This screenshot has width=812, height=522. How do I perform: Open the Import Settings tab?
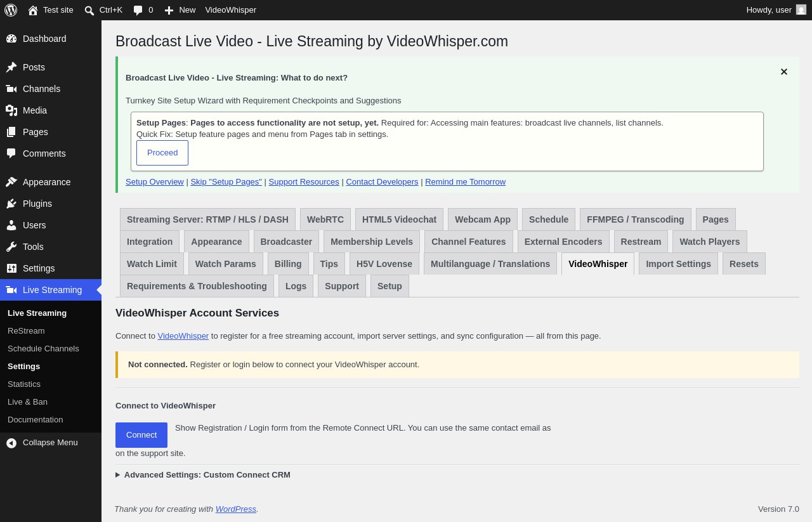tap(679, 264)
